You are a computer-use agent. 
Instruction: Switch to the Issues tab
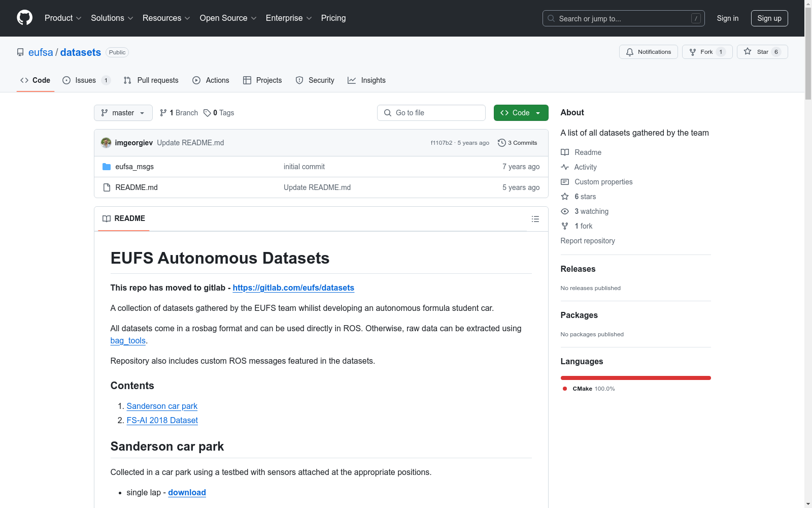(86, 80)
